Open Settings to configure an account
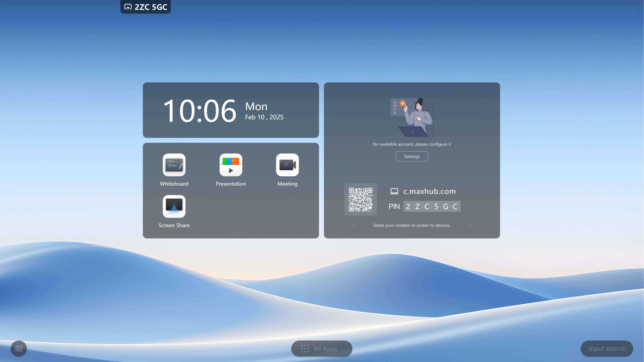Viewport: 644px width, 362px height. [x=412, y=156]
